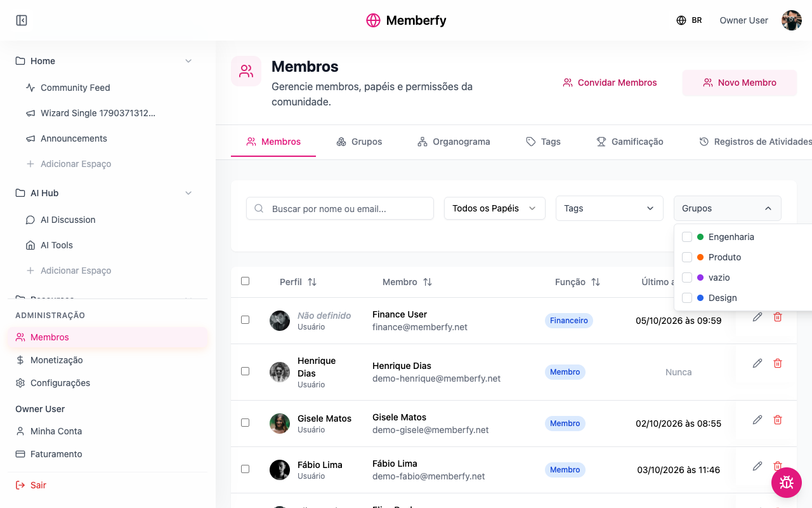This screenshot has width=812, height=508.
Task: Check the Design group checkbox
Action: coord(687,298)
